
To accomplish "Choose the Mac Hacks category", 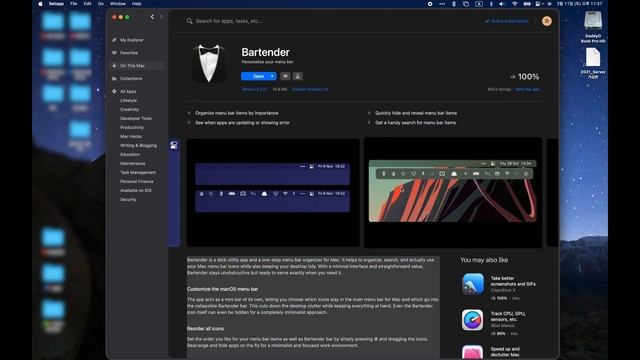I will [x=131, y=136].
